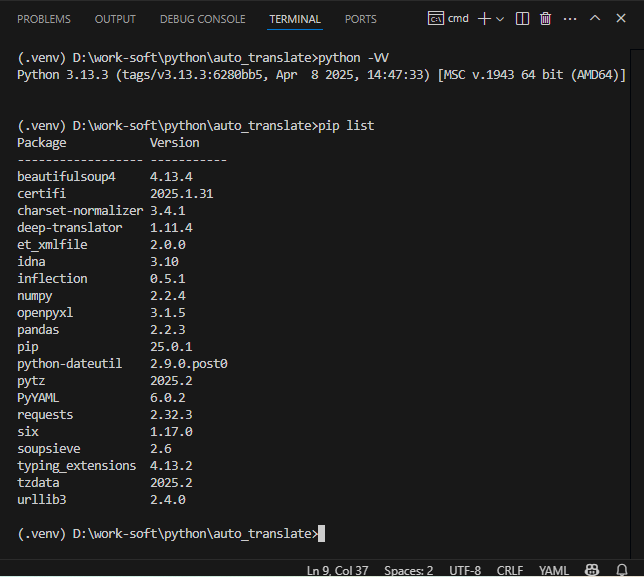Select YAML language mode
The image size is (644, 577).
point(554,570)
